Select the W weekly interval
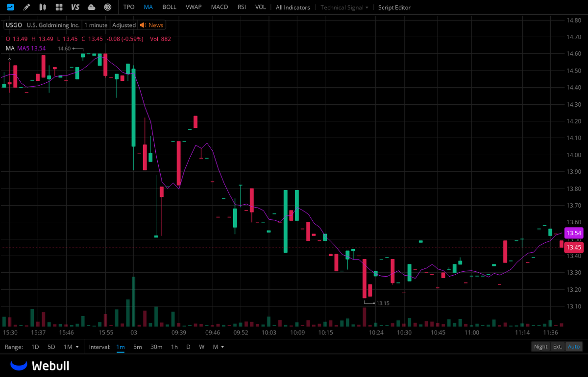Screen dimensions: 588x377 tap(202, 347)
